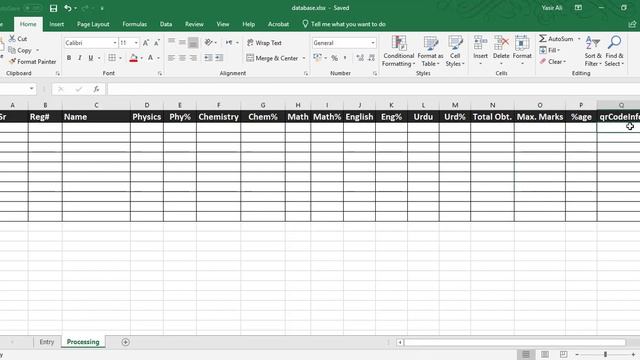This screenshot has width=640, height=360.
Task: Switch to Page Layout view in status bar
Action: pos(544,354)
